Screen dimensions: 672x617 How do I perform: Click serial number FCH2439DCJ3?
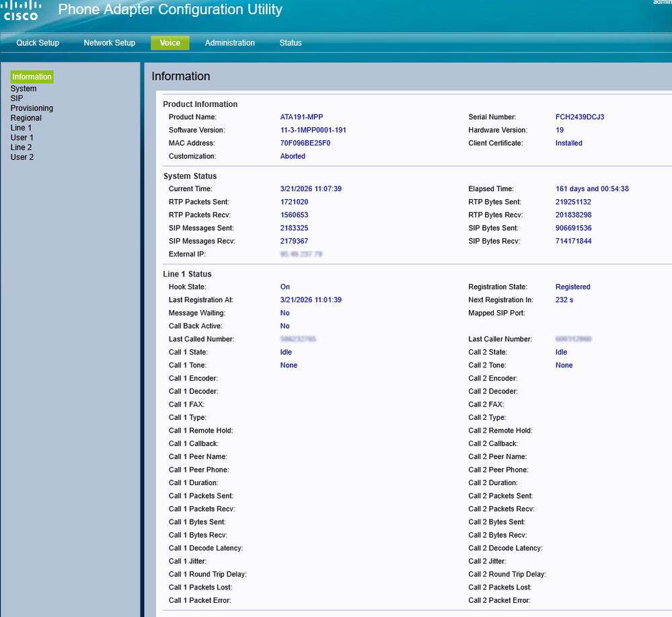tap(580, 117)
